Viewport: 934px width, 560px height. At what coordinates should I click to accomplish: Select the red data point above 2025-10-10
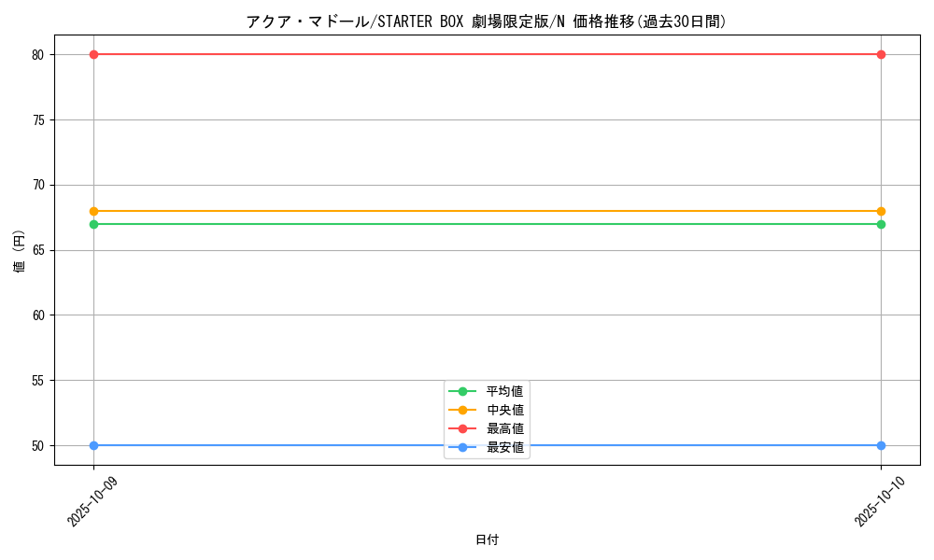click(880, 54)
